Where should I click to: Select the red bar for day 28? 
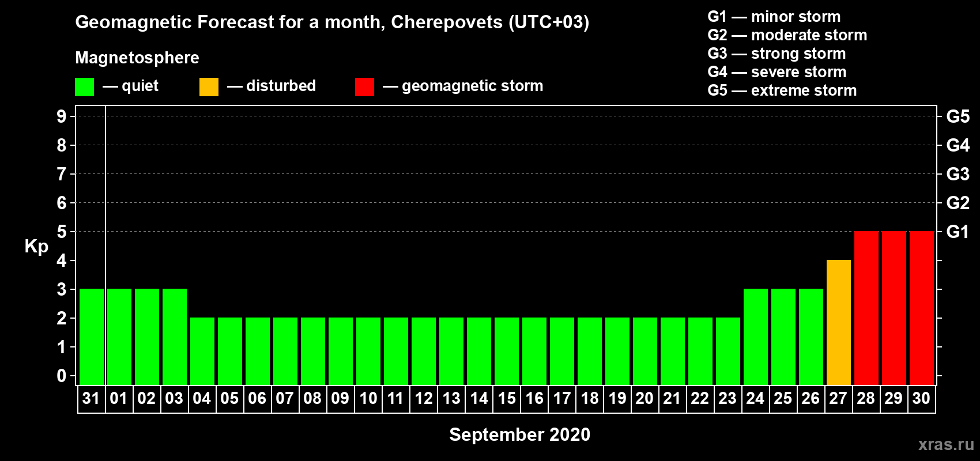point(866,308)
